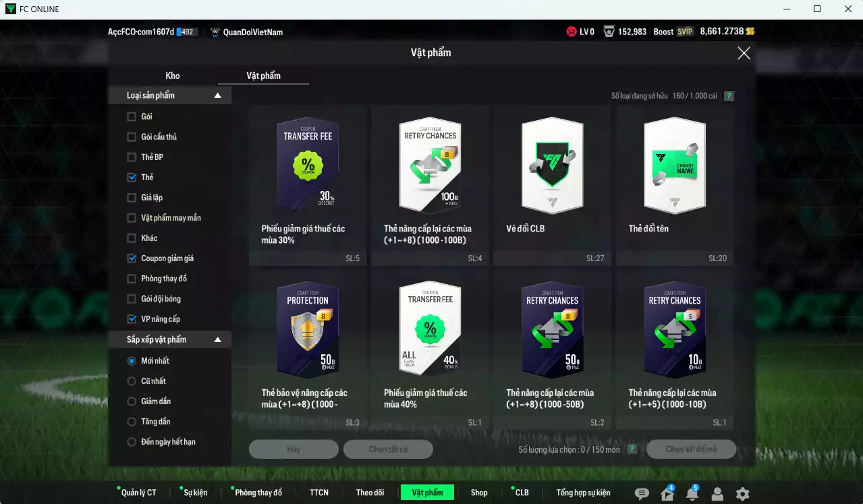Screen dimensions: 863x504
Task: Select the Cũ nhất sort option
Action: click(x=132, y=381)
